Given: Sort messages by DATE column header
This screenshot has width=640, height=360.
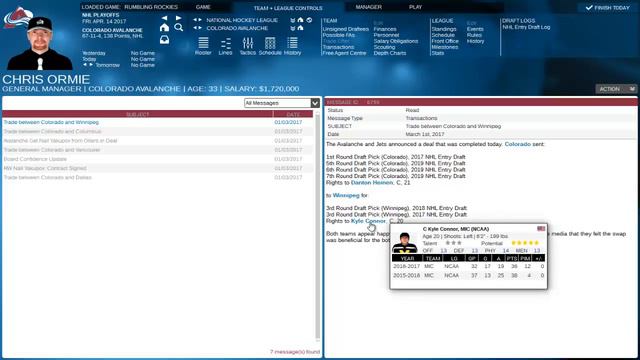Looking at the screenshot, I should coord(293,114).
